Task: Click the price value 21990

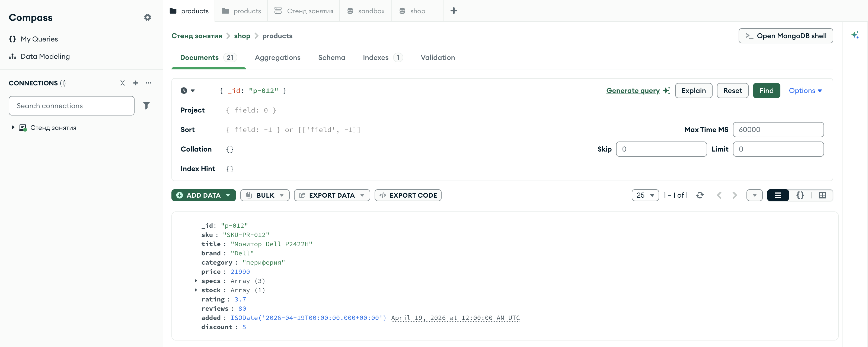Action: pos(240,272)
